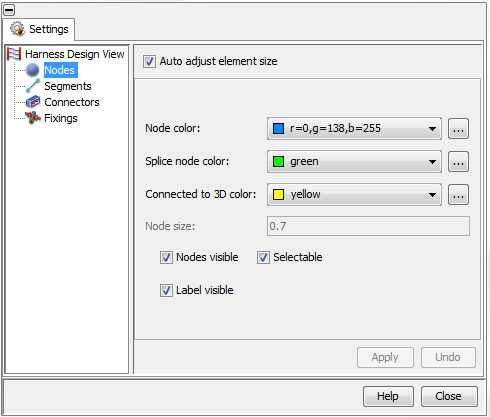Select the Fixings clamp icon

[x=33, y=118]
